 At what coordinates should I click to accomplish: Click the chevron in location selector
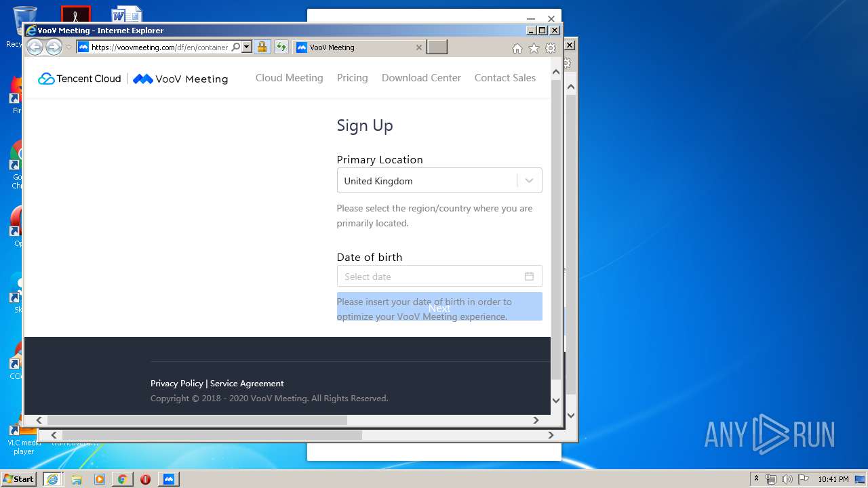pyautogui.click(x=530, y=181)
